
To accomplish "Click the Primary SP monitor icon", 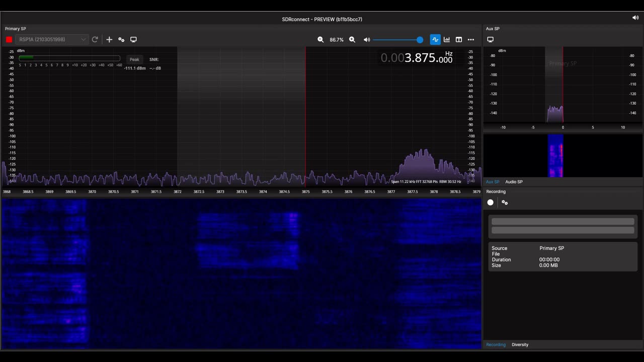I will click(133, 40).
